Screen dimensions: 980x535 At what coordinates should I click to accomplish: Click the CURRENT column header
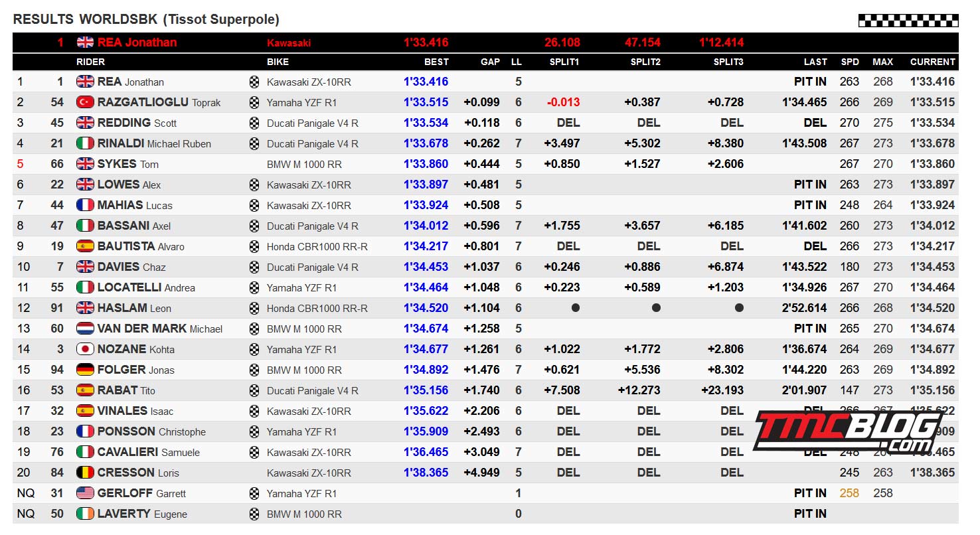932,62
